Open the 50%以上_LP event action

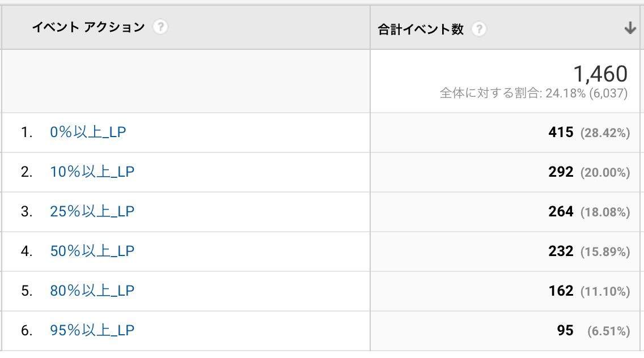click(92, 251)
